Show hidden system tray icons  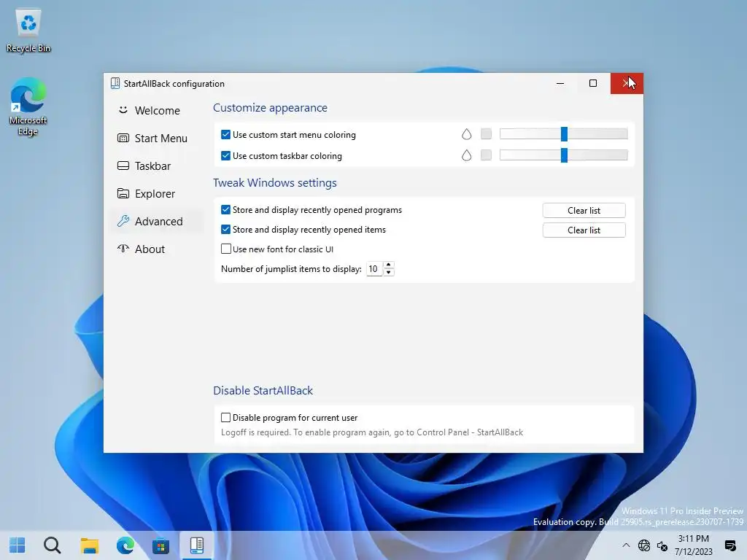coord(626,545)
